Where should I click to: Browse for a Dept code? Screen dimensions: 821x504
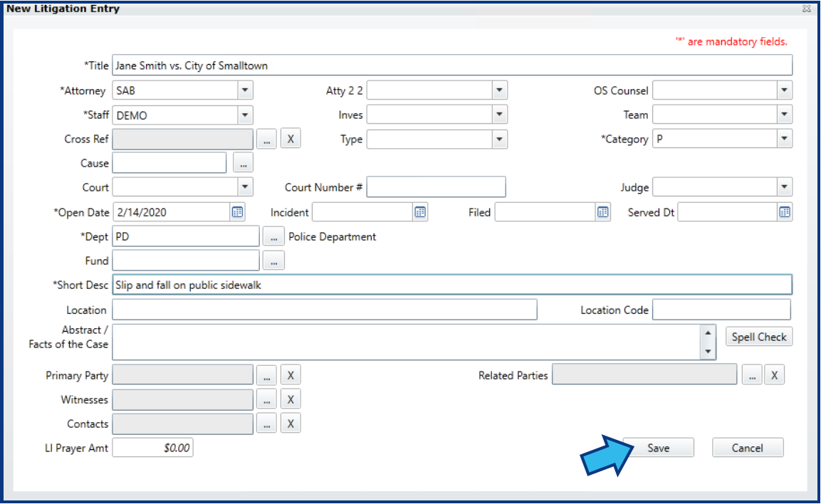click(273, 236)
